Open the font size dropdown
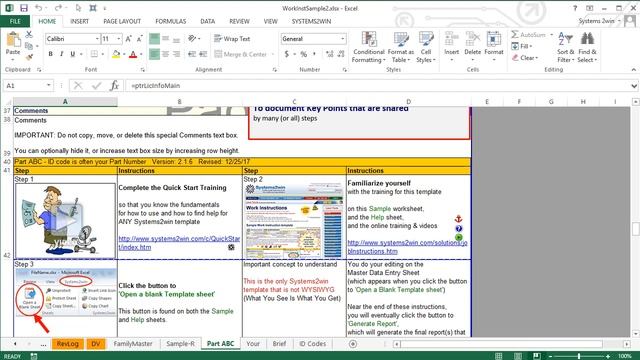Screen dimensions: 640x360 coord(119,39)
